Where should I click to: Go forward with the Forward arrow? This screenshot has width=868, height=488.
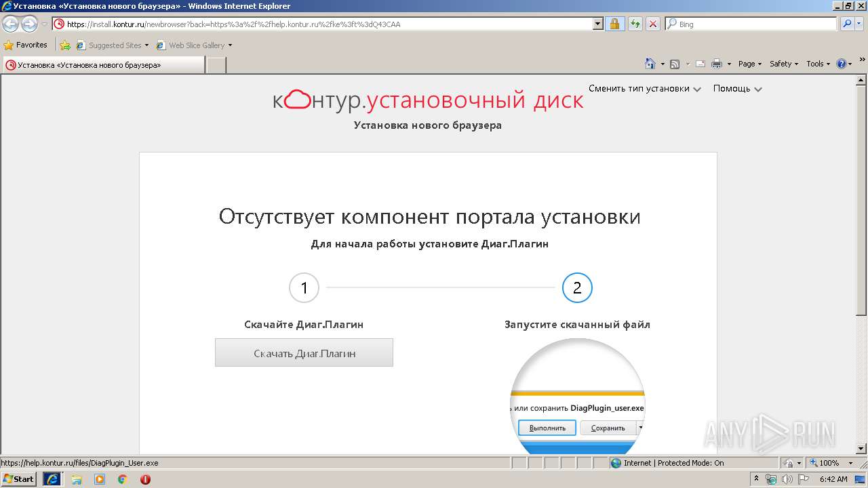click(29, 24)
